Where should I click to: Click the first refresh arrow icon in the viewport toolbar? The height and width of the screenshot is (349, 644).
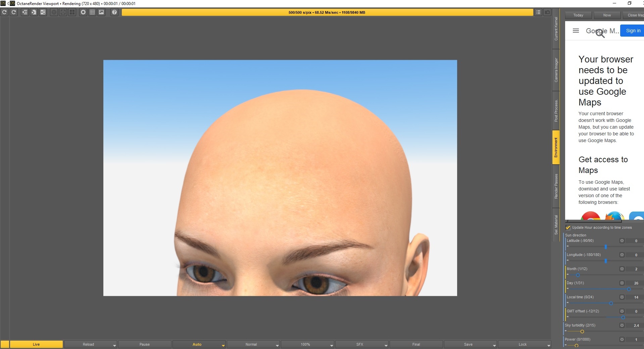4,12
